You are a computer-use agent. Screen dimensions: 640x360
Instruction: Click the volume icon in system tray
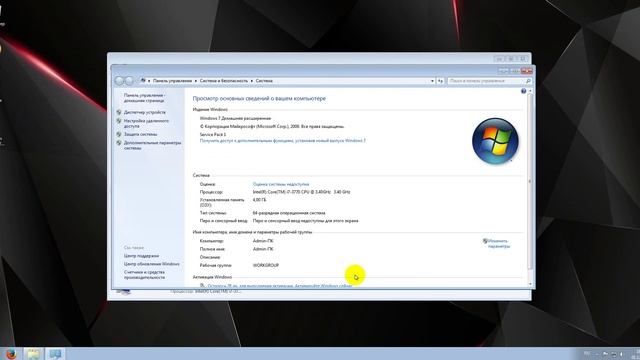622,354
